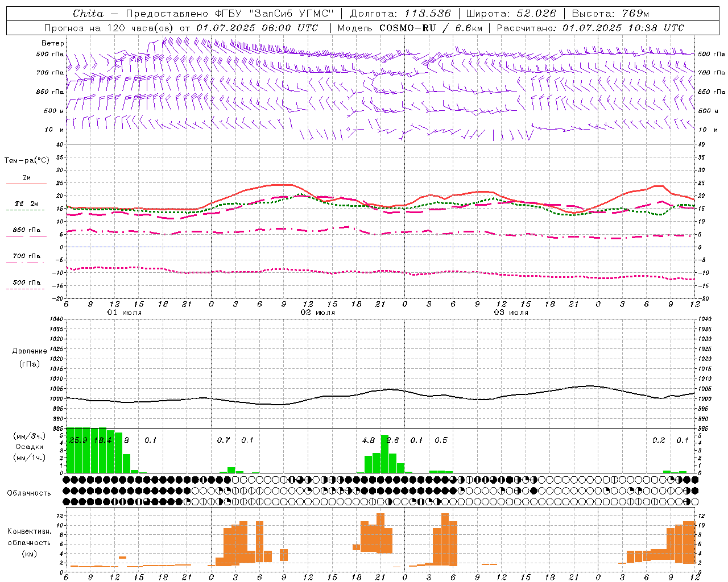Click the elevation value "769м"
The image size is (728, 582).
(636, 14)
